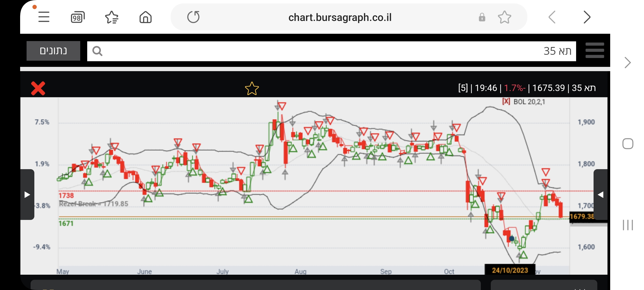
Task: Open the browser hamburger menu
Action: pos(44,17)
